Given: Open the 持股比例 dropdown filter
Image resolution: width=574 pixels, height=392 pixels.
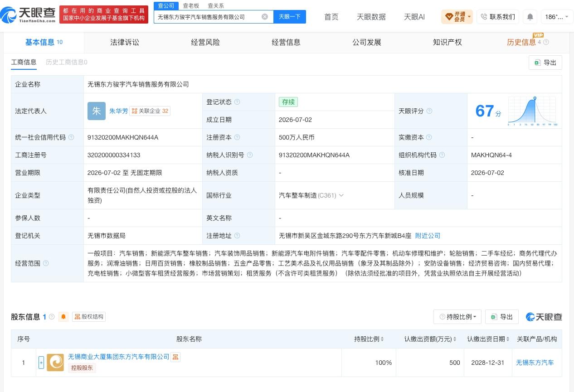Looking at the screenshot, I should pos(457,317).
